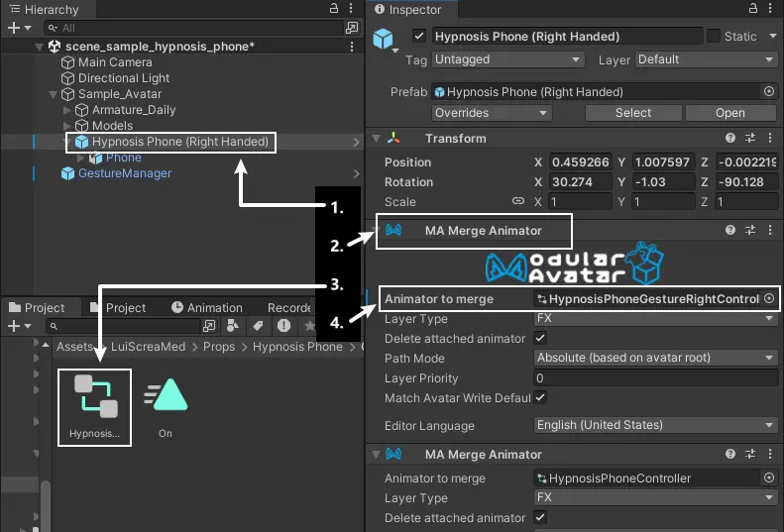Select Main Camera in Hierarchy
The width and height of the screenshot is (784, 532).
[115, 62]
